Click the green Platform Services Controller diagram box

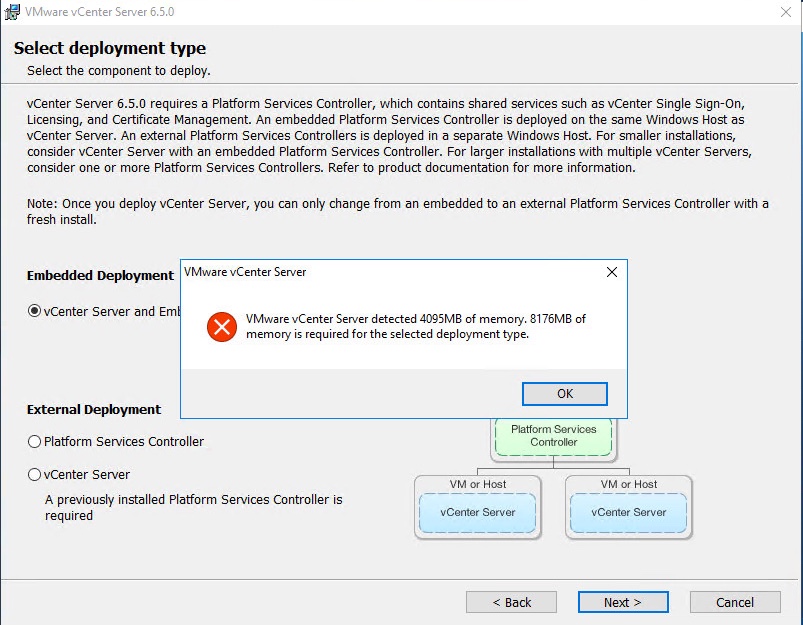pyautogui.click(x=553, y=436)
